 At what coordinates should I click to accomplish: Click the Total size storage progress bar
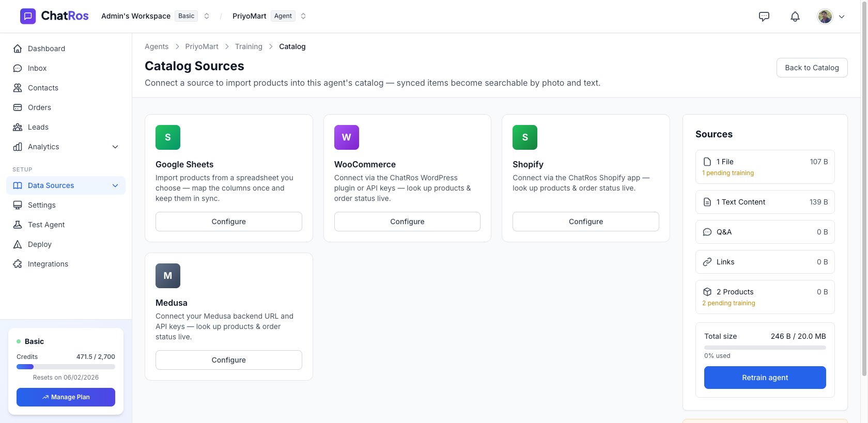pyautogui.click(x=765, y=348)
